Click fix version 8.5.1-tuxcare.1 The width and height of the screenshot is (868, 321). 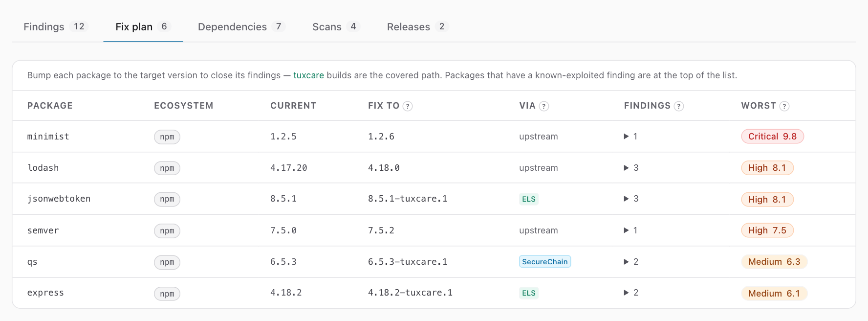pyautogui.click(x=408, y=199)
